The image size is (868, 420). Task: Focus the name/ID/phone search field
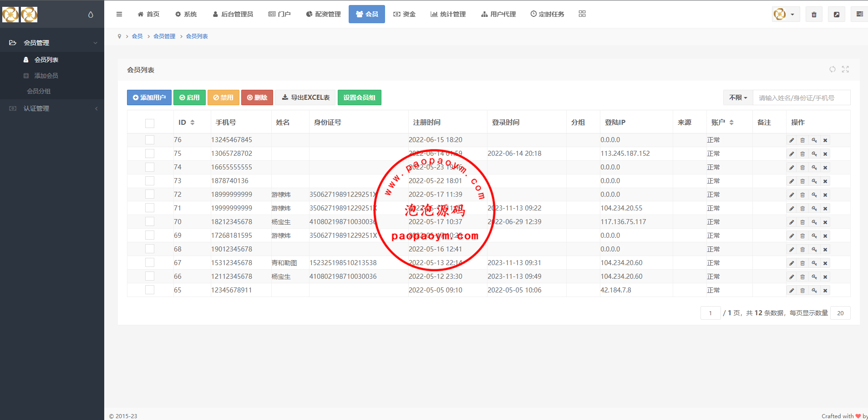pyautogui.click(x=802, y=97)
